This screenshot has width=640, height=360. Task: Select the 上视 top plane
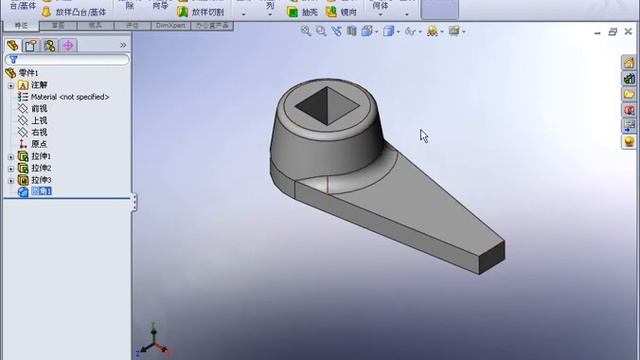point(33,120)
